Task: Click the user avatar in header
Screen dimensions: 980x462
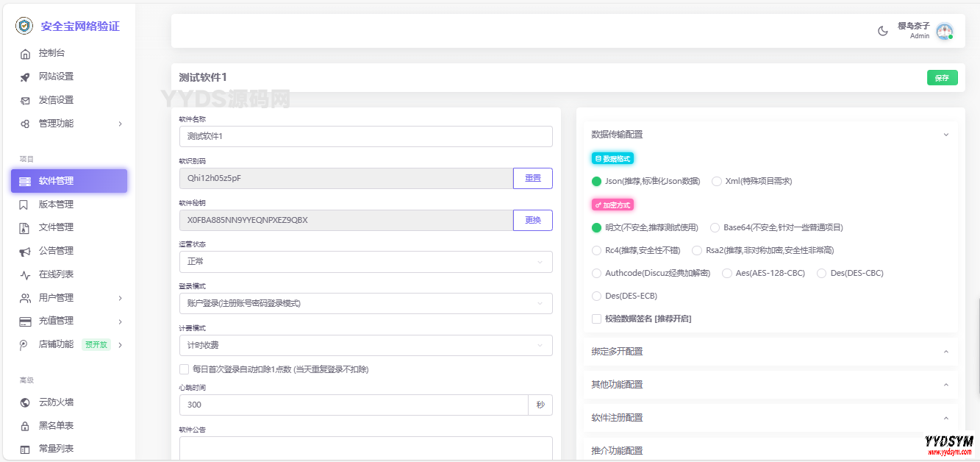Action: pos(945,31)
